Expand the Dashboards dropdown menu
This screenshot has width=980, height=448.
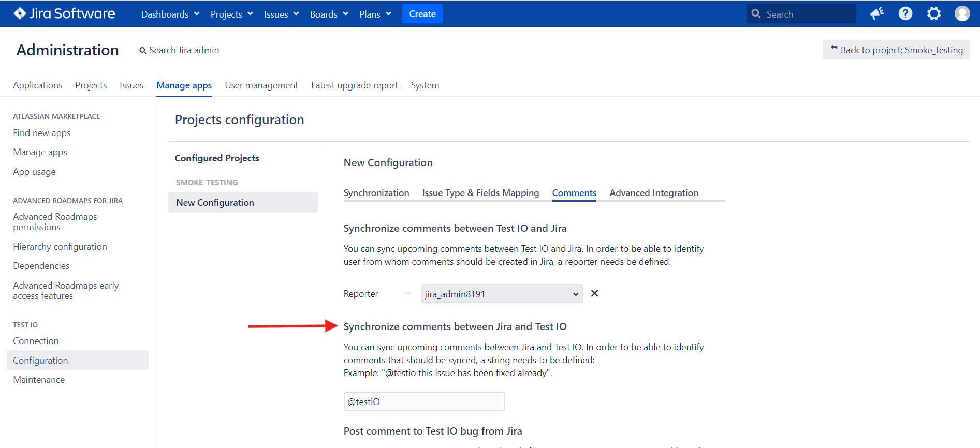point(170,14)
